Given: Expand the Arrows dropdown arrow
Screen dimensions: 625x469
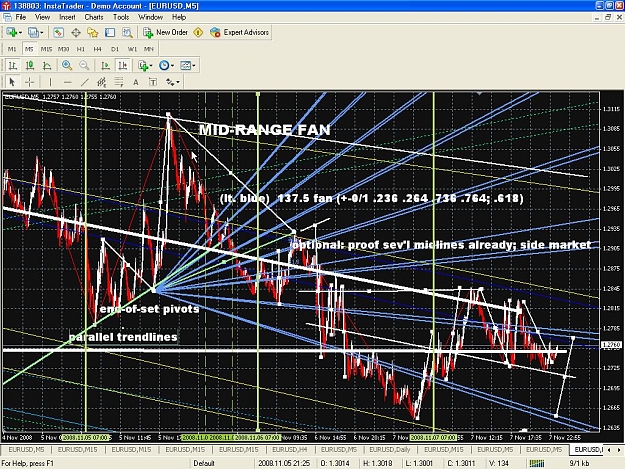Looking at the screenshot, I should point(178,82).
